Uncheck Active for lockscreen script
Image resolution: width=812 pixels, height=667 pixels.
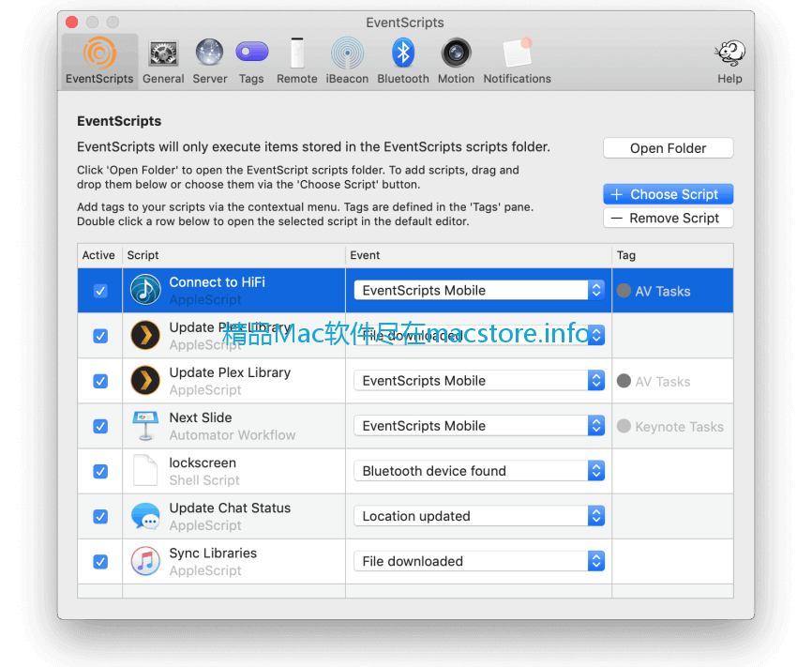point(100,471)
